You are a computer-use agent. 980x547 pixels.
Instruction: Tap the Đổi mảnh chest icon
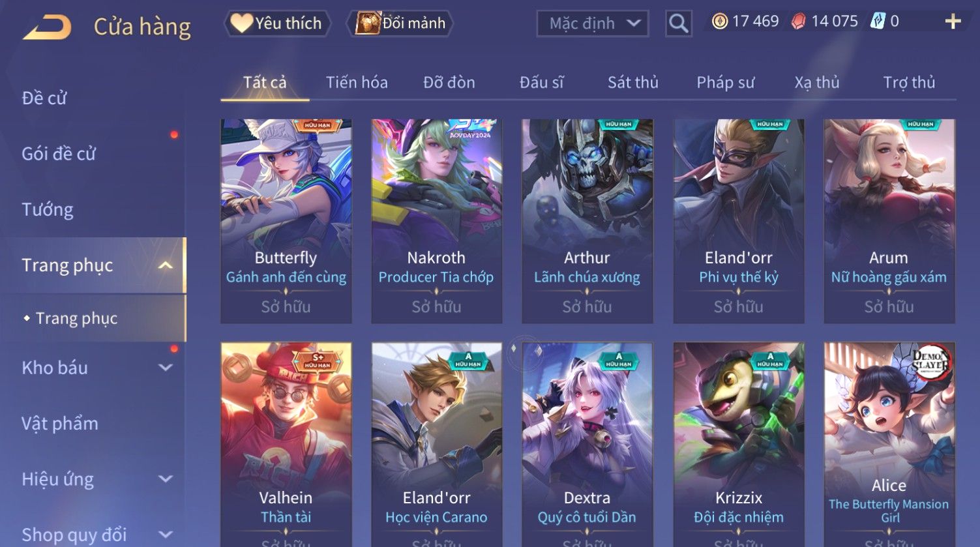(x=368, y=23)
